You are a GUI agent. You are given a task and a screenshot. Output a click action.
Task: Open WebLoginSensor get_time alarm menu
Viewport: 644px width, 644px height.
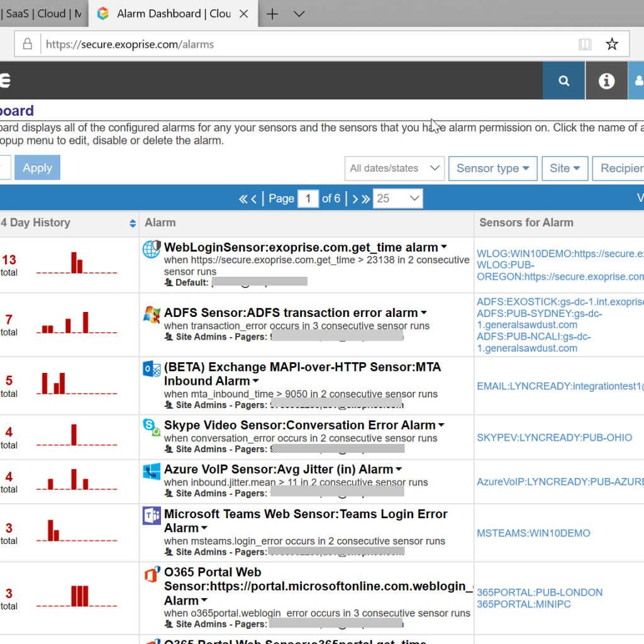pos(443,247)
